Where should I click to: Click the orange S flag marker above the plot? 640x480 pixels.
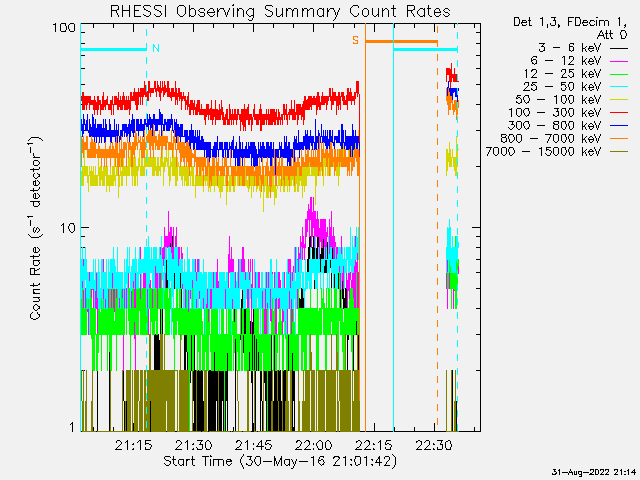pyautogui.click(x=354, y=40)
